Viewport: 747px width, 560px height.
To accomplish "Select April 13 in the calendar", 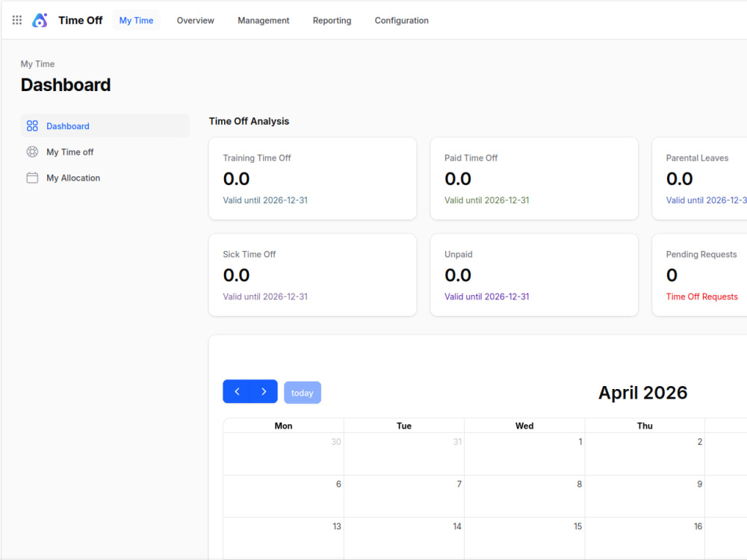I will coord(283,538).
